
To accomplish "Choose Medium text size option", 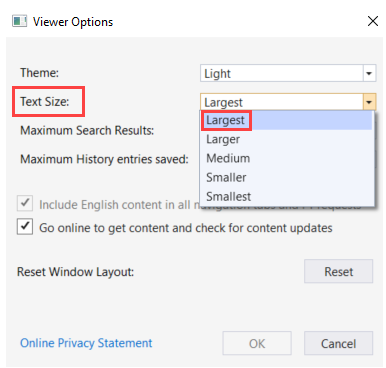I will click(x=287, y=158).
